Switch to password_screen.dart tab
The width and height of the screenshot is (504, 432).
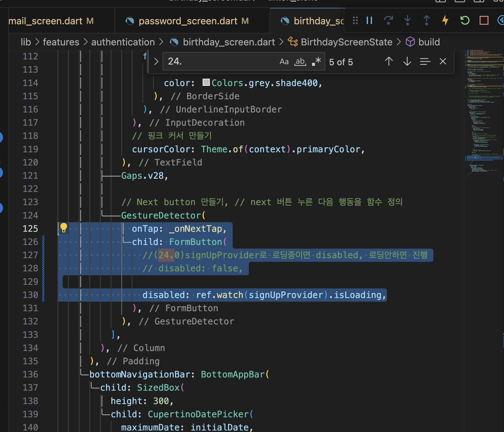pos(188,21)
